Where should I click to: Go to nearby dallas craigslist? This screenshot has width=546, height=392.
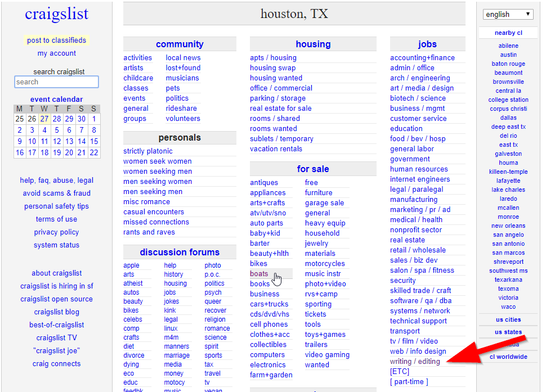[x=508, y=118]
